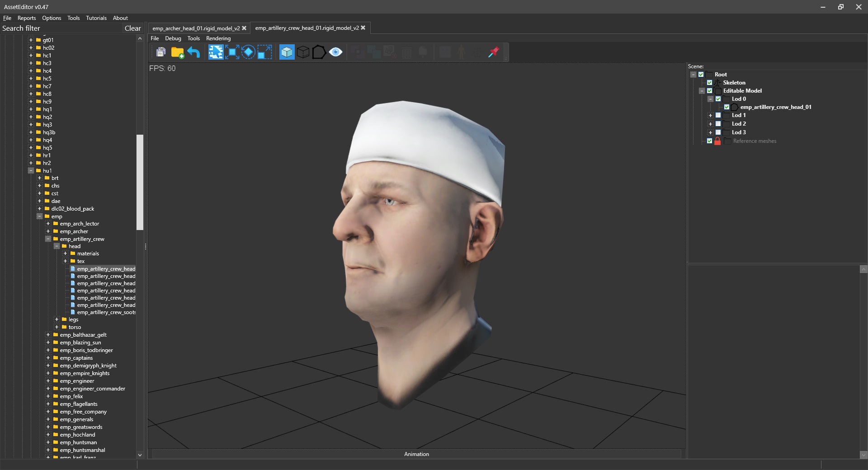Click the folder with green plus icon
Image resolution: width=868 pixels, height=470 pixels.
[x=177, y=52]
